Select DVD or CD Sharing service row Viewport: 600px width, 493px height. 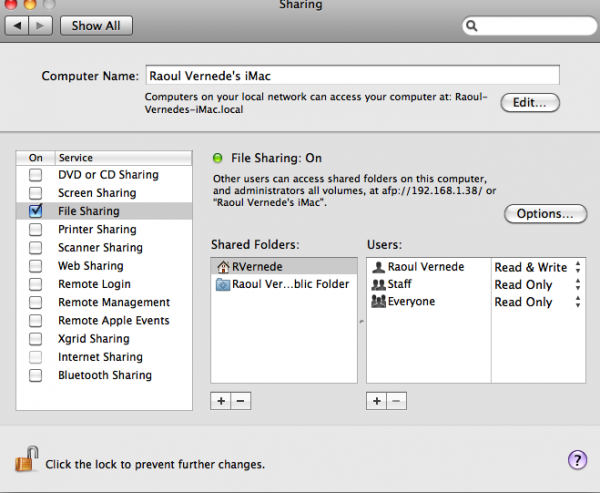click(104, 175)
